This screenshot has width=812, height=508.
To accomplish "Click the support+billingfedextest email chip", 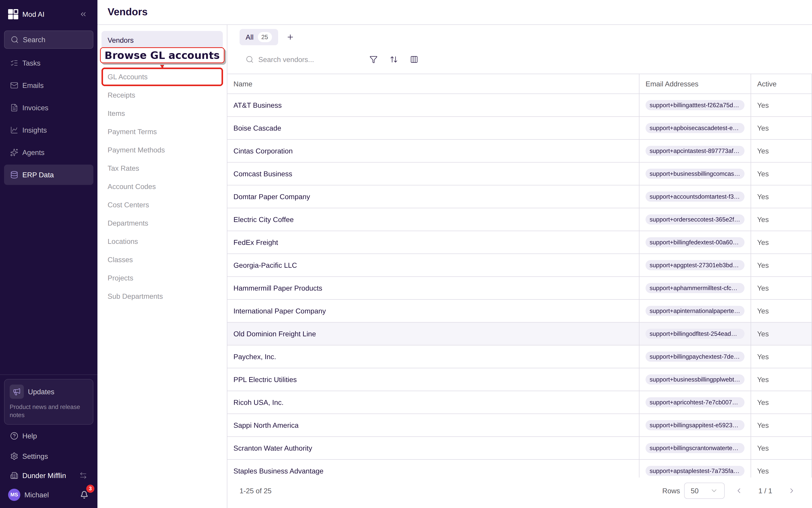I will click(695, 242).
